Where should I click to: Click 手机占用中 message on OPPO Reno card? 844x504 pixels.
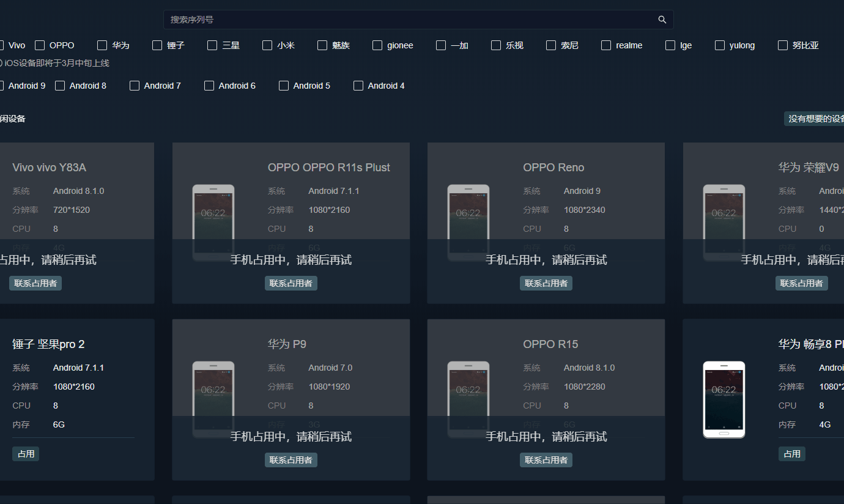click(546, 260)
